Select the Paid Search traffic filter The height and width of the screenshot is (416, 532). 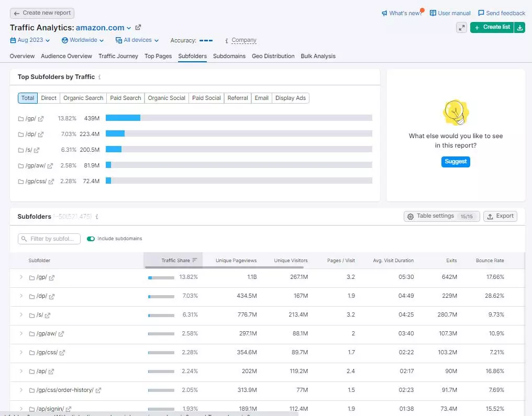[126, 98]
